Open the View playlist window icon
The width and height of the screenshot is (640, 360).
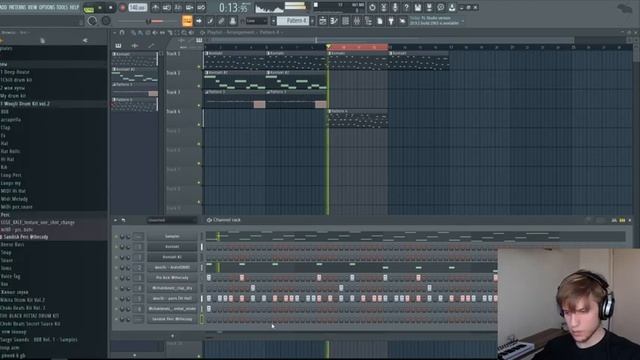click(322, 21)
